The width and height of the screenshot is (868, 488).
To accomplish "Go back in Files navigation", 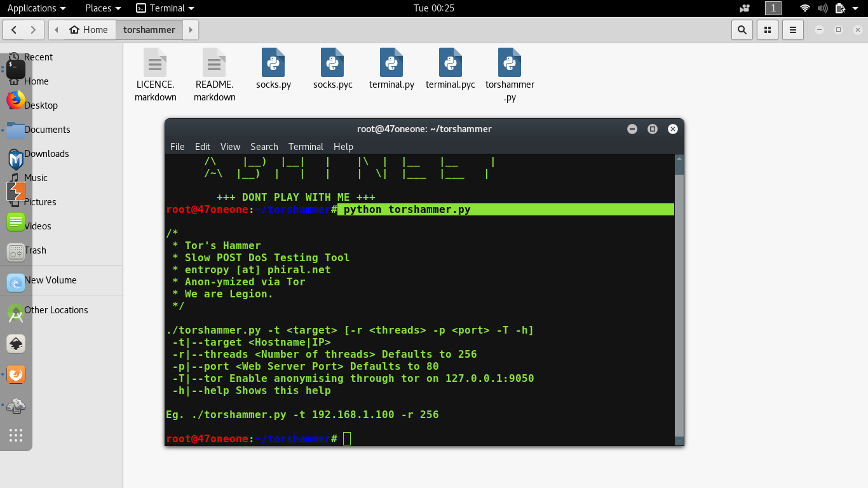I will [14, 29].
